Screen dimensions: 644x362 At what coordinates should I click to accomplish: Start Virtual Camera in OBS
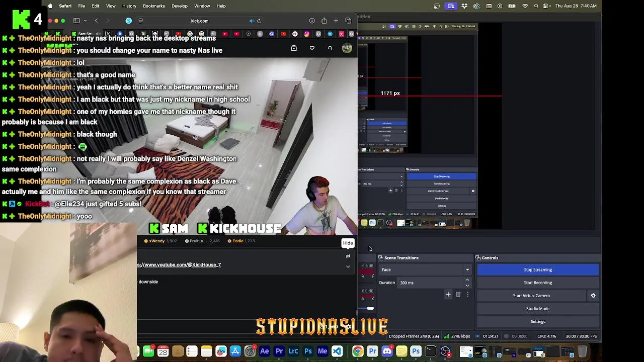[531, 296]
